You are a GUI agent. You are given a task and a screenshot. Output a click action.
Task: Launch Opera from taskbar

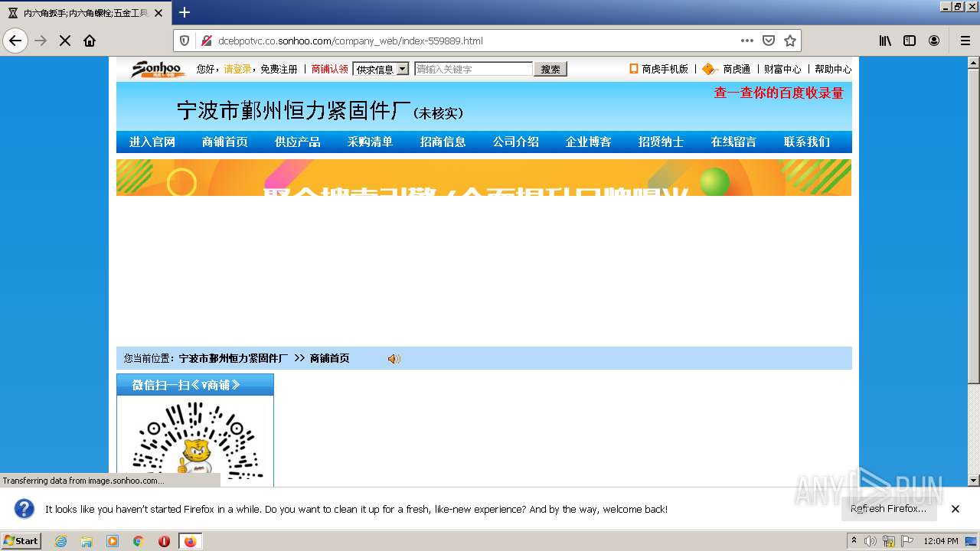tap(164, 541)
